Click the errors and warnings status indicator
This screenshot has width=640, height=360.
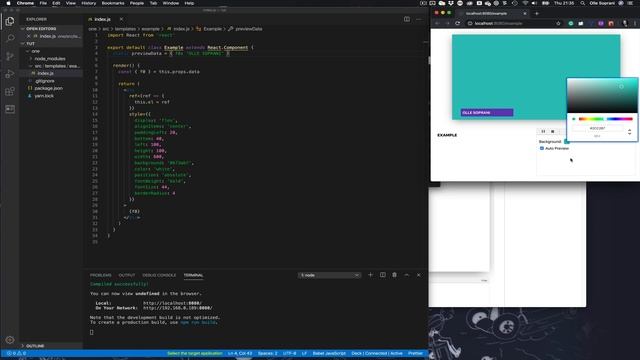16,353
